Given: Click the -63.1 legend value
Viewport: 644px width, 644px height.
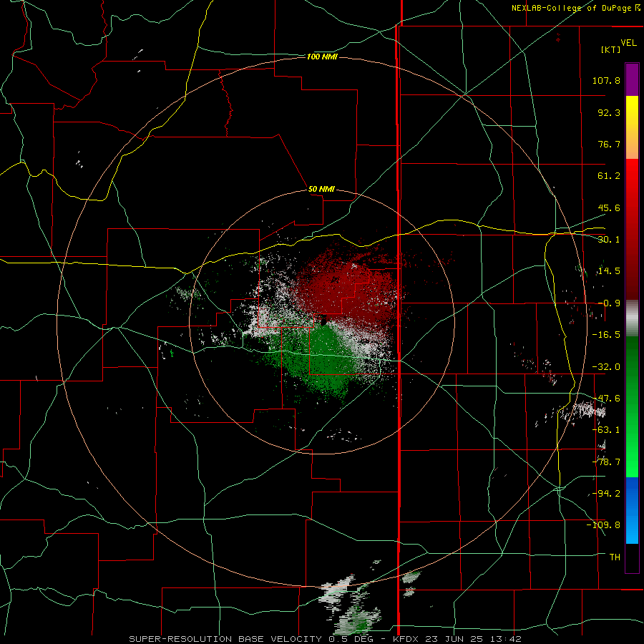Looking at the screenshot, I should coord(606,430).
